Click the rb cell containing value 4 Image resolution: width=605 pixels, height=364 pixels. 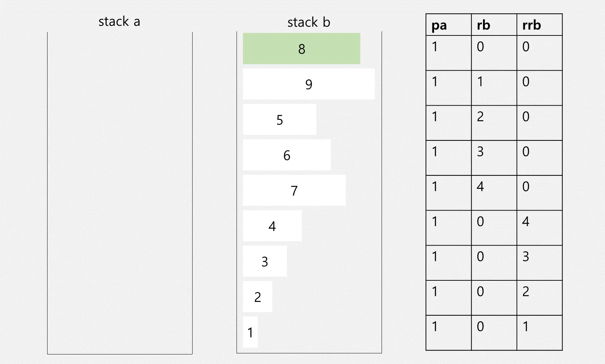[x=494, y=193]
